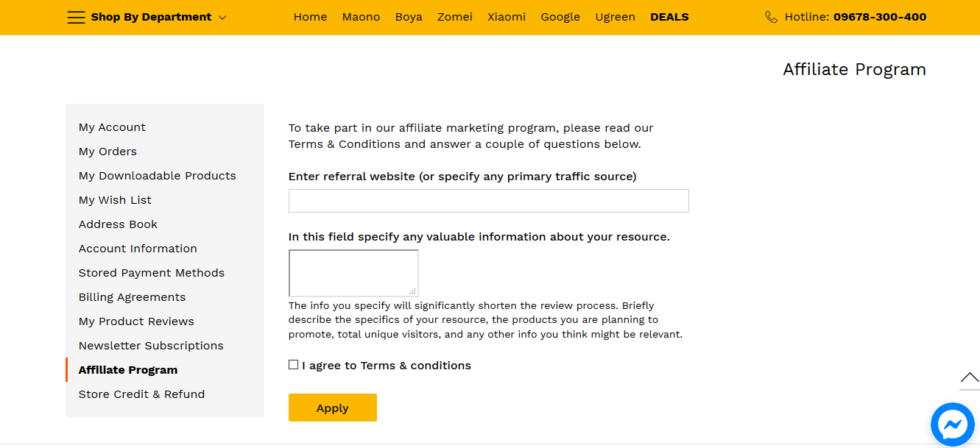This screenshot has width=980, height=448.
Task: Select Xiaomi in the top navigation
Action: (x=507, y=17)
